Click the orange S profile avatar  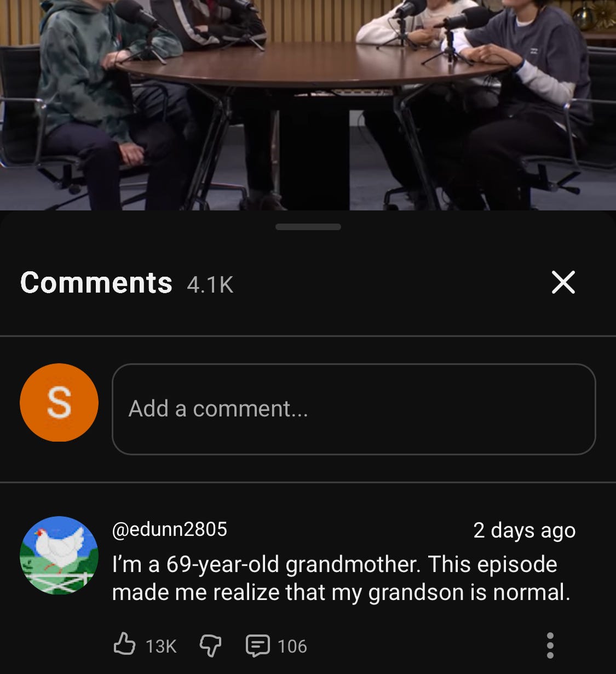[59, 403]
